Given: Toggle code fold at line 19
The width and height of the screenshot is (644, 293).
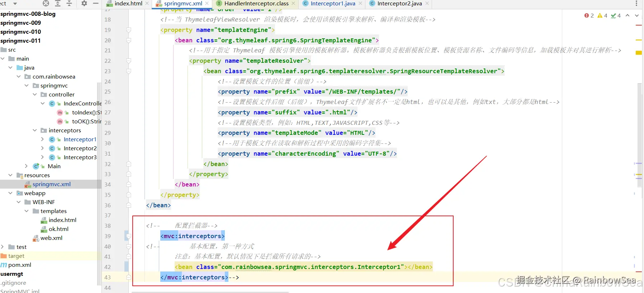Looking at the screenshot, I should [129, 30].
